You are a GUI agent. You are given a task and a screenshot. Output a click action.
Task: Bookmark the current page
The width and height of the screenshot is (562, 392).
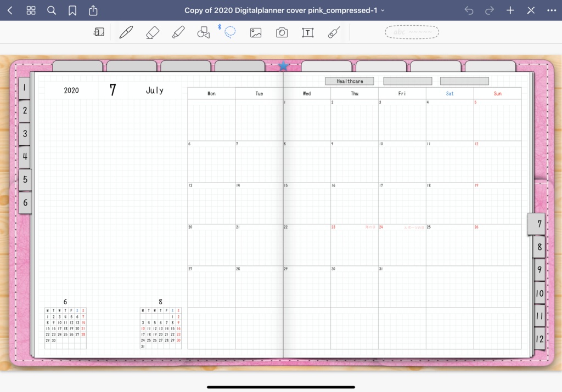(x=72, y=10)
